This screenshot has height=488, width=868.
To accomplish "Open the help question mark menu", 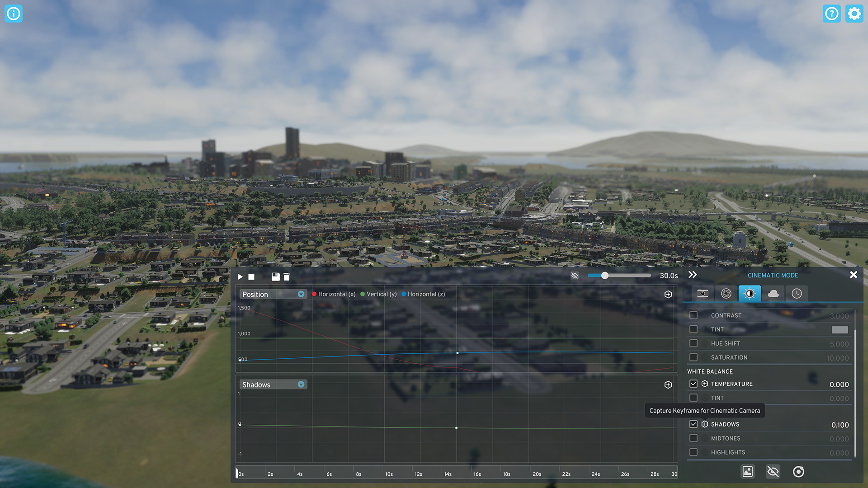I will 832,14.
